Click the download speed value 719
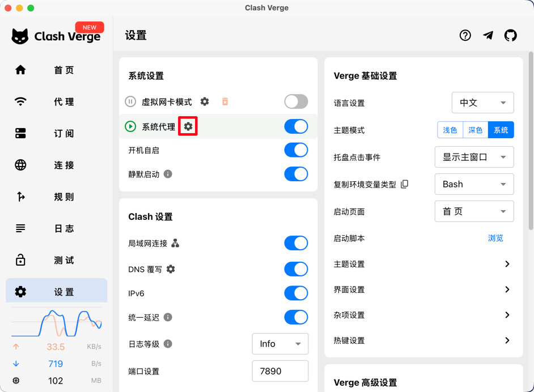 click(x=56, y=364)
